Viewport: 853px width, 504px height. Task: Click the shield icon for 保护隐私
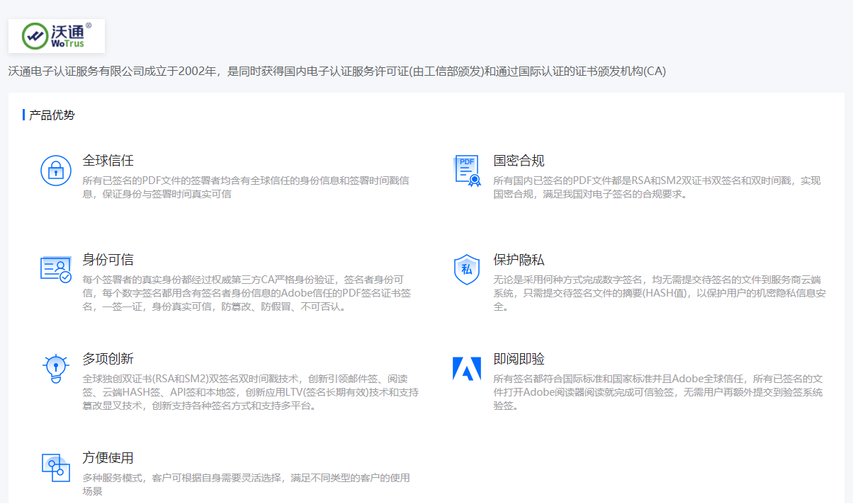(466, 269)
